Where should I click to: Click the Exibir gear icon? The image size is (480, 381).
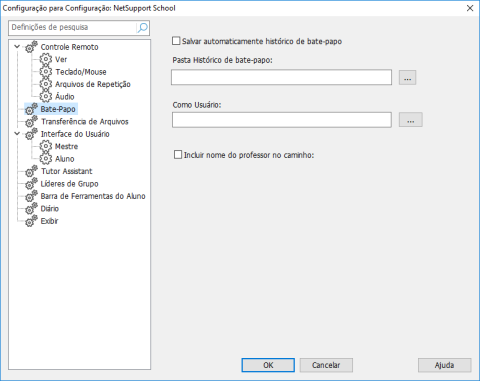[31, 221]
